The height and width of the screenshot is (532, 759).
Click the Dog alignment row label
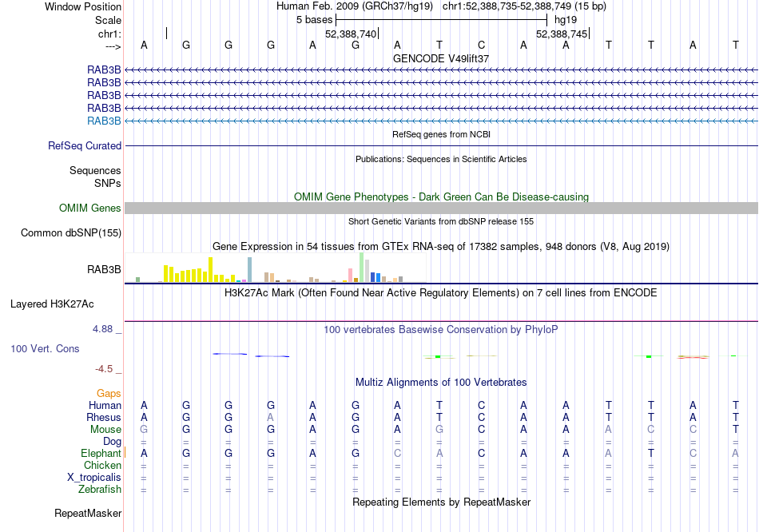point(113,442)
